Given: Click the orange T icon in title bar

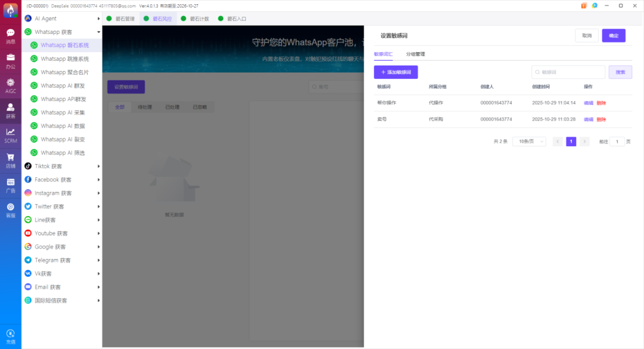Looking at the screenshot, I should 584,6.
